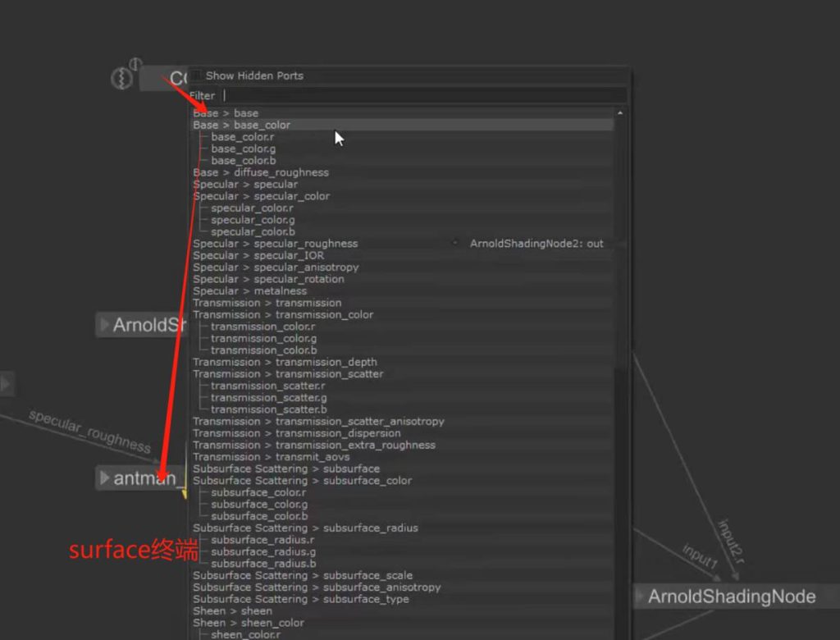Image resolution: width=840 pixels, height=640 pixels.
Task: Click the scroll-up arrow of the port list
Action: click(x=619, y=112)
